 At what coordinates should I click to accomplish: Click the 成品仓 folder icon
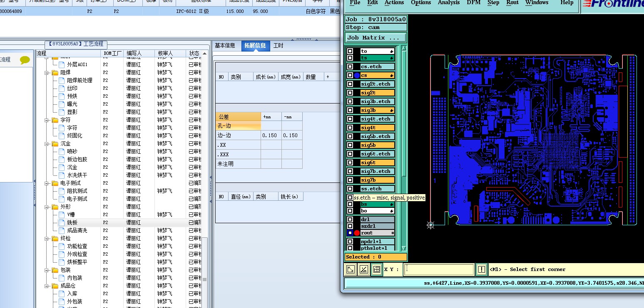point(55,286)
